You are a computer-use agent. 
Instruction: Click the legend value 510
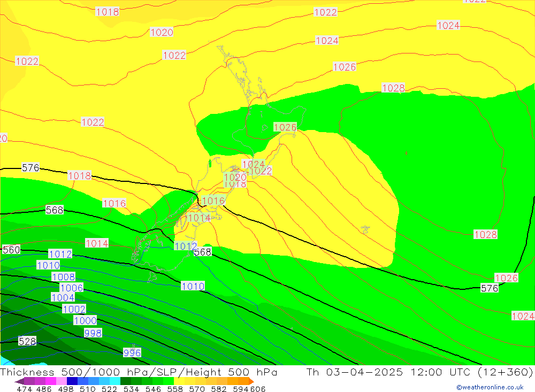pos(88,389)
